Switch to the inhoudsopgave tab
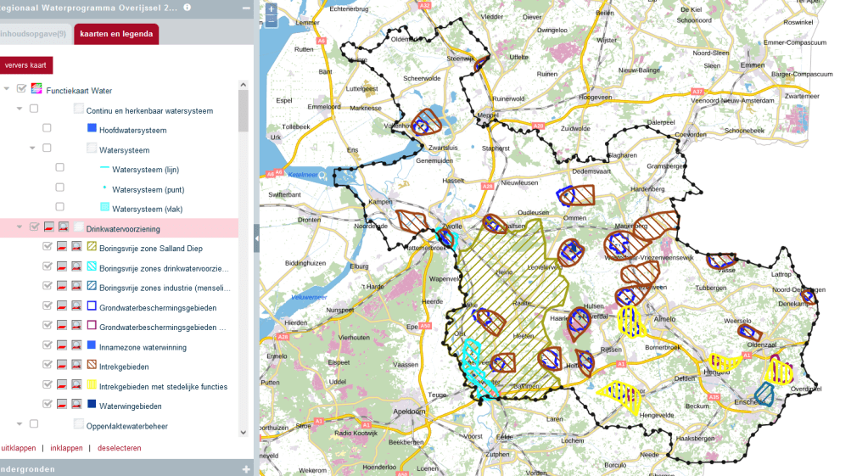The image size is (868, 476). 32,35
